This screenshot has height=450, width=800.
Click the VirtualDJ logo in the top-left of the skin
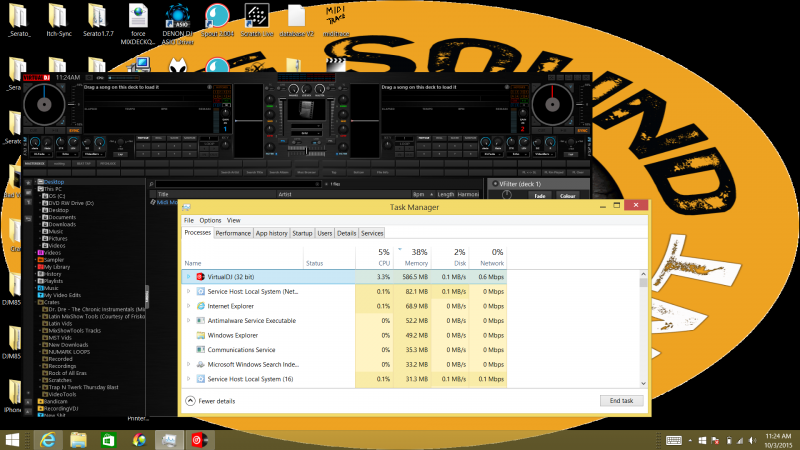click(36, 78)
